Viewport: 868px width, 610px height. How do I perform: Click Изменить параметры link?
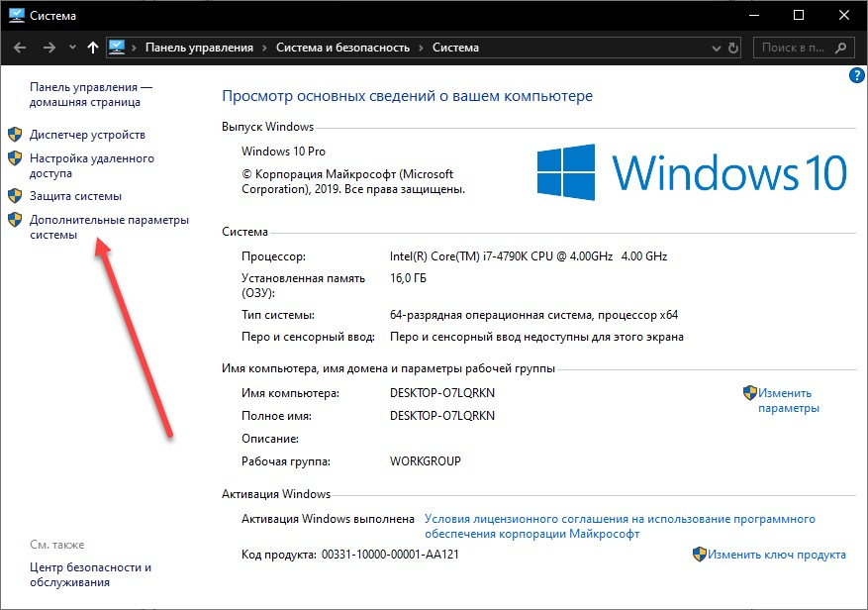(788, 401)
